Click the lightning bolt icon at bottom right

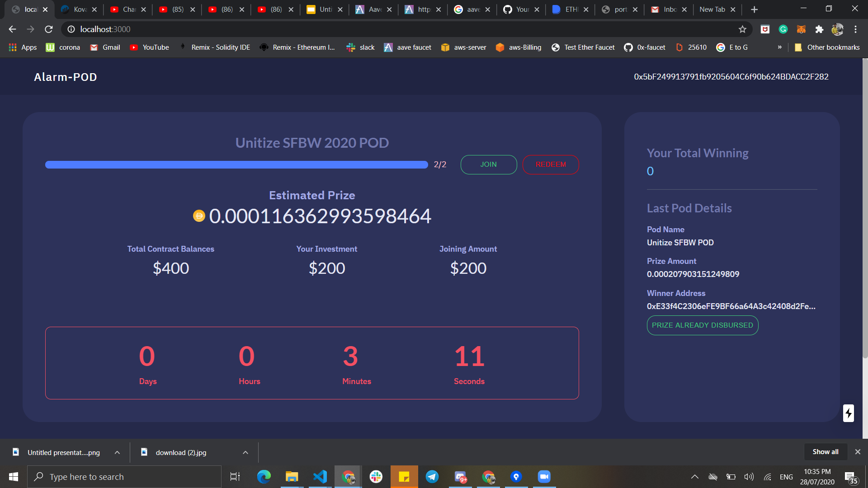click(x=849, y=413)
